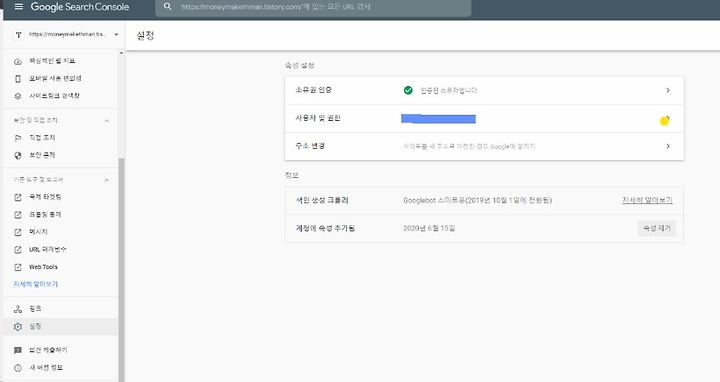Click the 속성 설정 section heading

tap(299, 66)
